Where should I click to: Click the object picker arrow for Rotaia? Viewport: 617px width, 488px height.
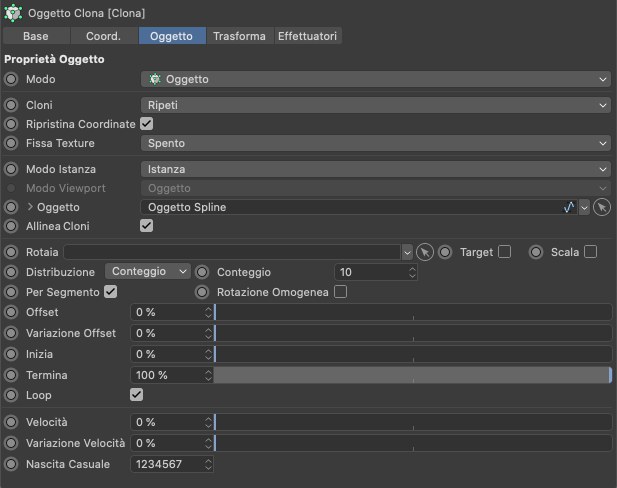[x=425, y=252]
